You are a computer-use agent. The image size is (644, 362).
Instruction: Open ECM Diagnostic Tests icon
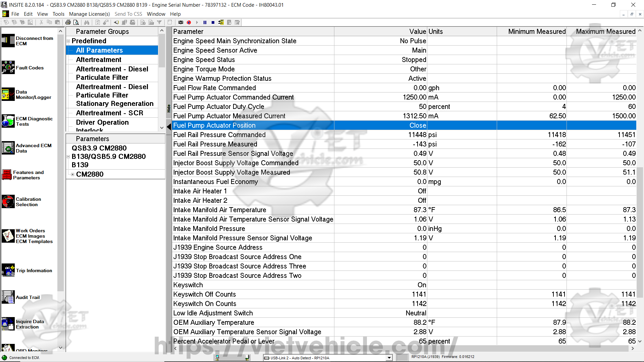[x=8, y=121]
